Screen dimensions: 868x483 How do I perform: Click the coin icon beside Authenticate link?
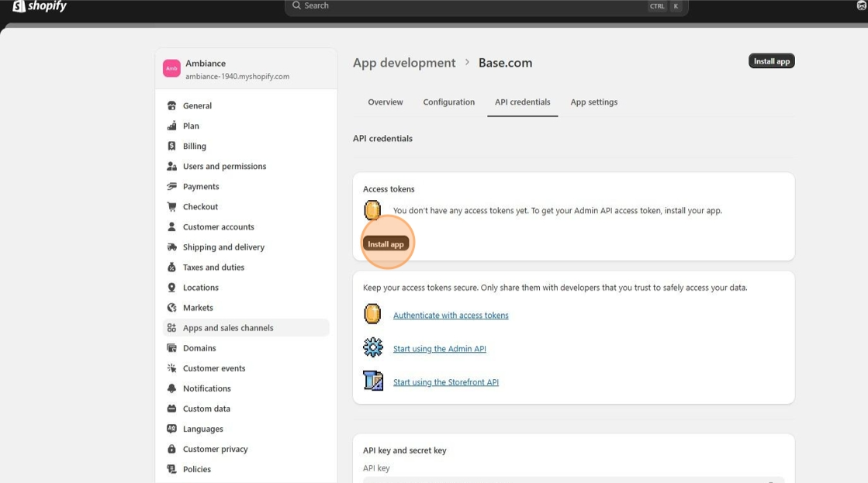pos(373,315)
